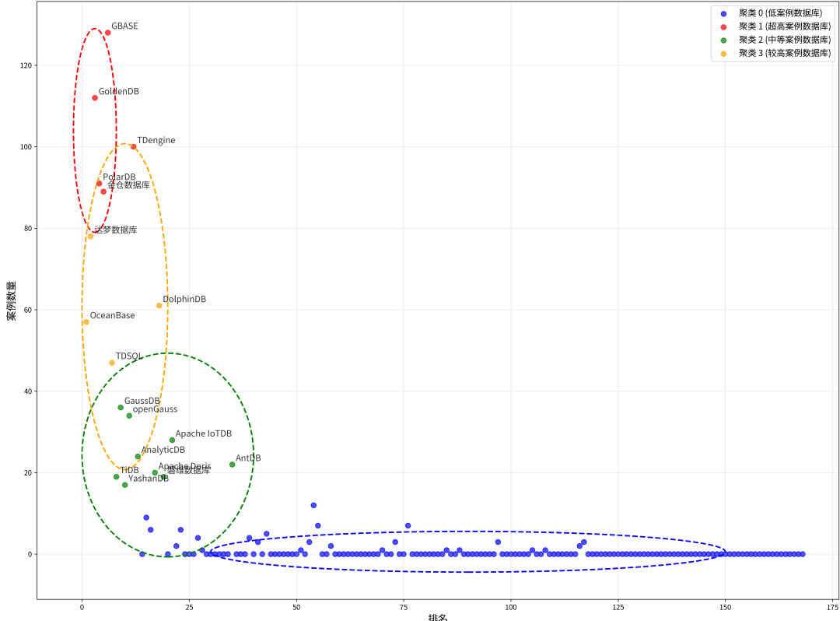The height and width of the screenshot is (621, 840).
Task: Click legend text 聚类 2 (中等案例数据库)
Action: point(785,40)
